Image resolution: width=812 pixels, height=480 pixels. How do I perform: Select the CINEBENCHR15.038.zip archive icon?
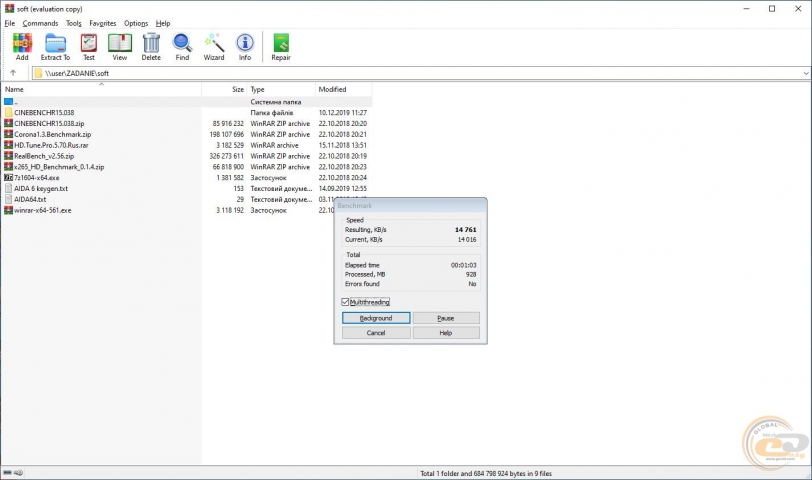[8, 123]
